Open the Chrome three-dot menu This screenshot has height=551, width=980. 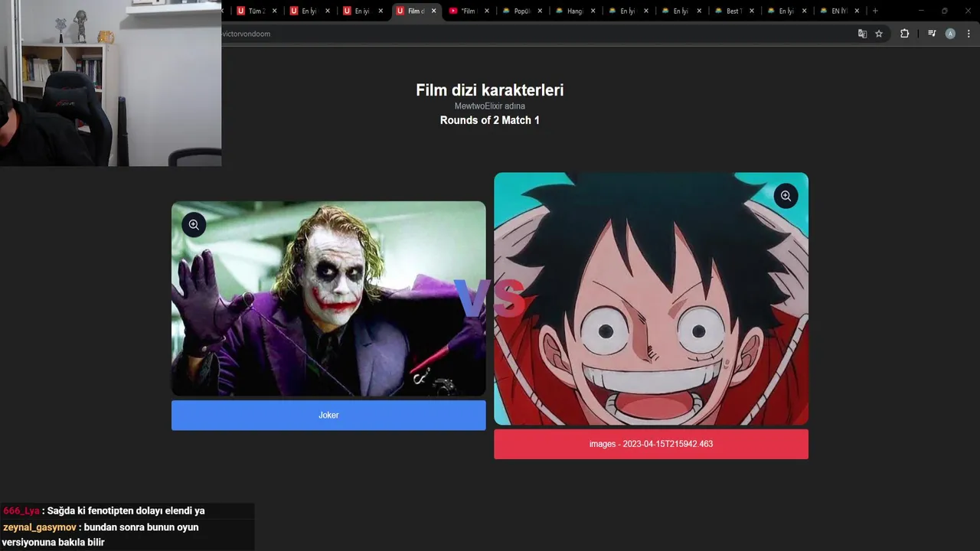point(969,34)
